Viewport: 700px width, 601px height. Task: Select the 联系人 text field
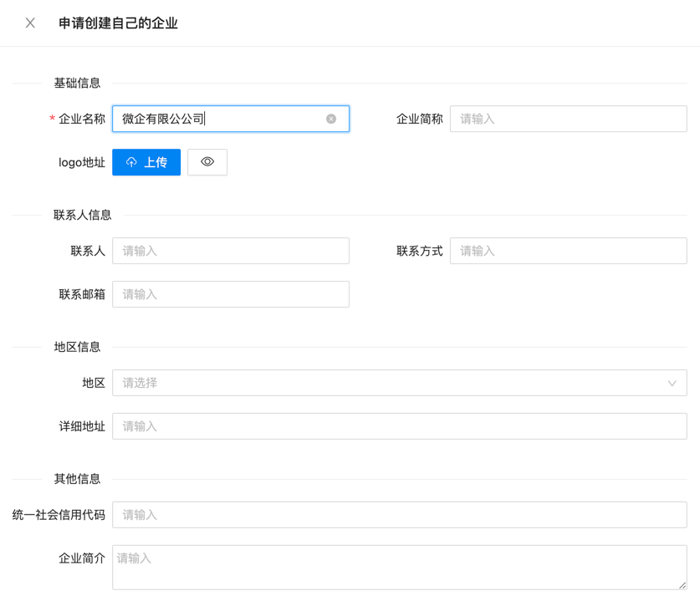231,251
